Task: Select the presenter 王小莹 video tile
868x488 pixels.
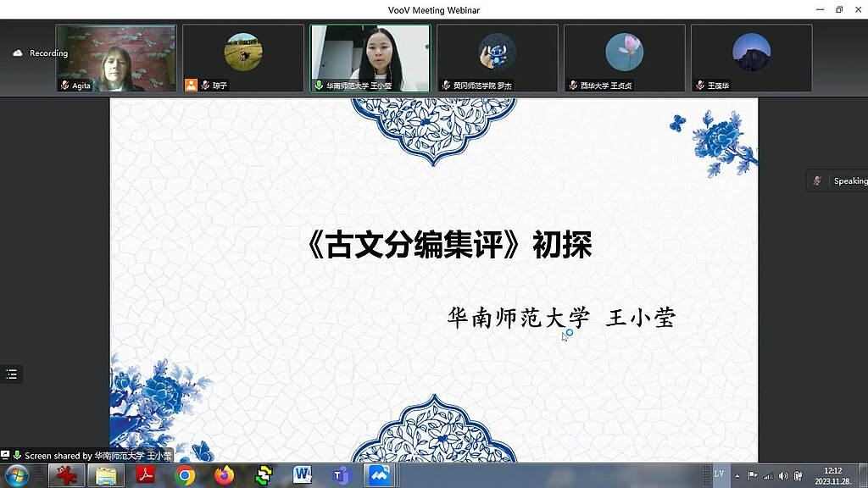Action: pyautogui.click(x=370, y=58)
